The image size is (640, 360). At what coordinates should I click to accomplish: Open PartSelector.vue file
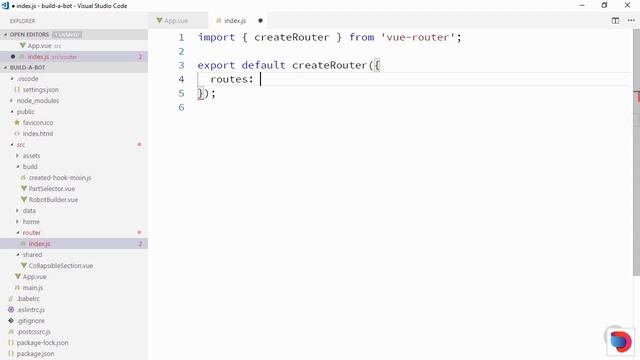coord(52,189)
